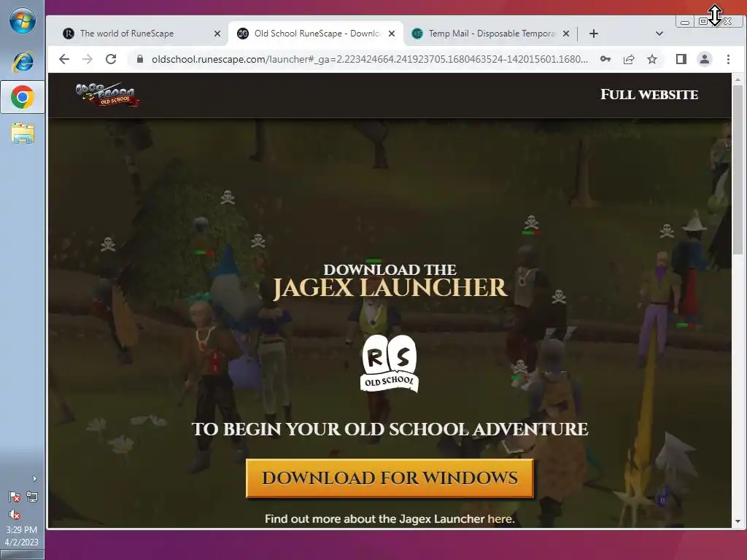747x560 pixels.
Task: Click the browser forward arrow
Action: [88, 59]
